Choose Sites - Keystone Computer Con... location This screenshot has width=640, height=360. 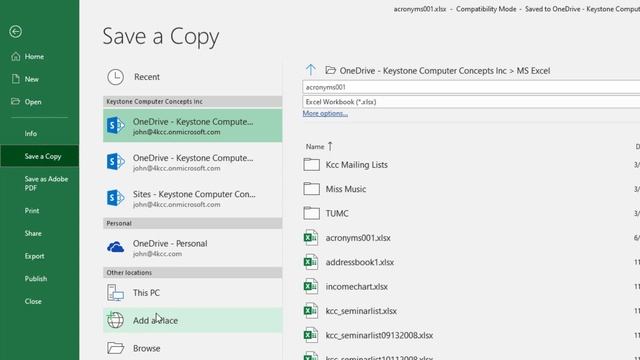[192, 198]
